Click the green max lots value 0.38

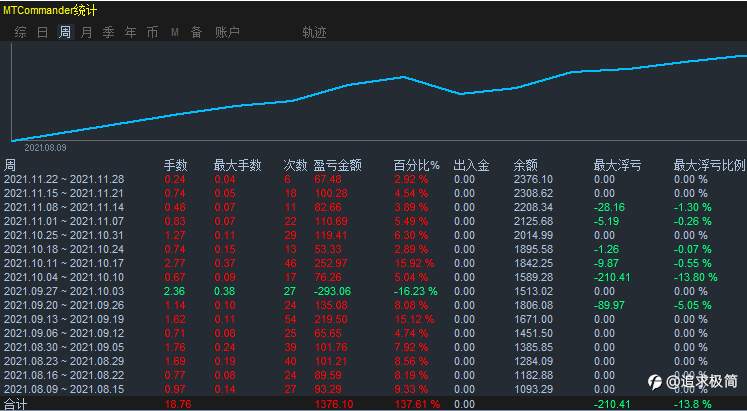coord(224,291)
